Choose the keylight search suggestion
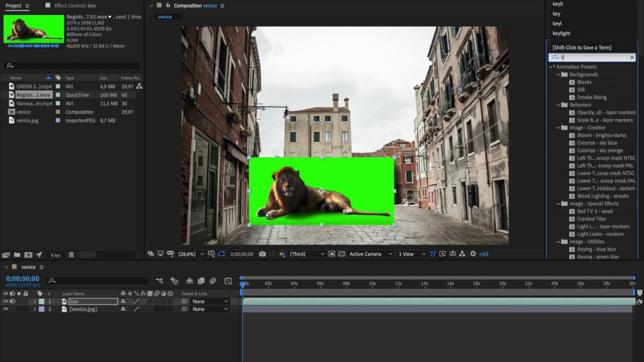 pos(561,33)
